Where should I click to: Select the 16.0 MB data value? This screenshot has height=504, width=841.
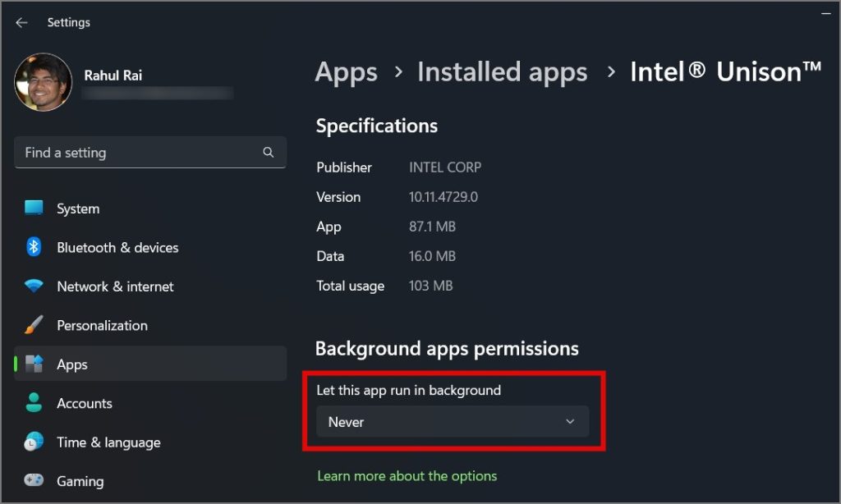(x=432, y=256)
